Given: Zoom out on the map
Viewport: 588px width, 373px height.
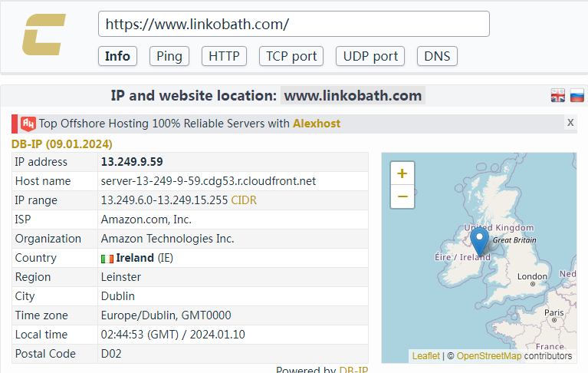Looking at the screenshot, I should [x=402, y=196].
